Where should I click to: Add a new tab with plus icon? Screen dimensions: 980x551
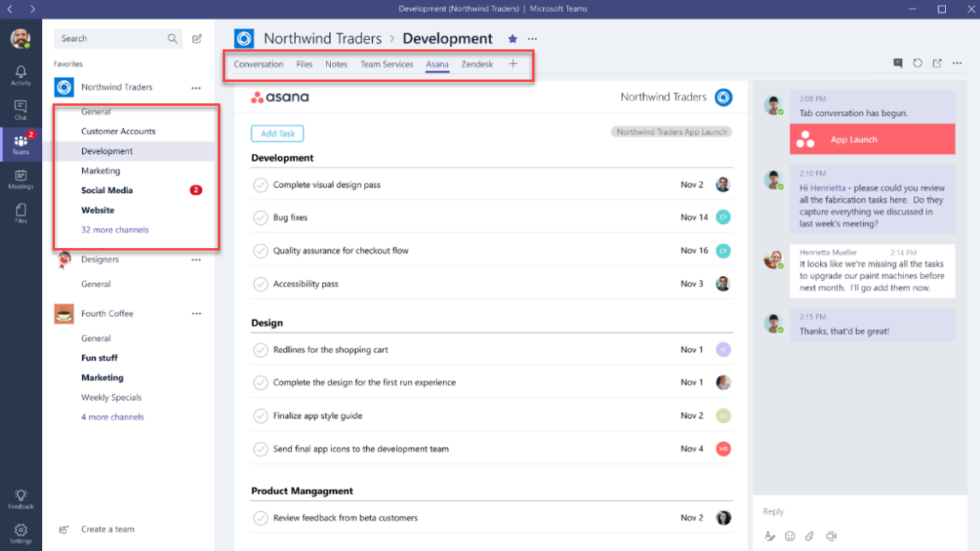[513, 64]
